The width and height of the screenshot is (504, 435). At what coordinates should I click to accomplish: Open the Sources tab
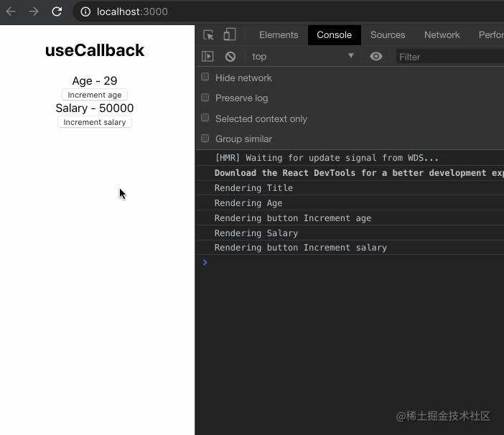(388, 34)
